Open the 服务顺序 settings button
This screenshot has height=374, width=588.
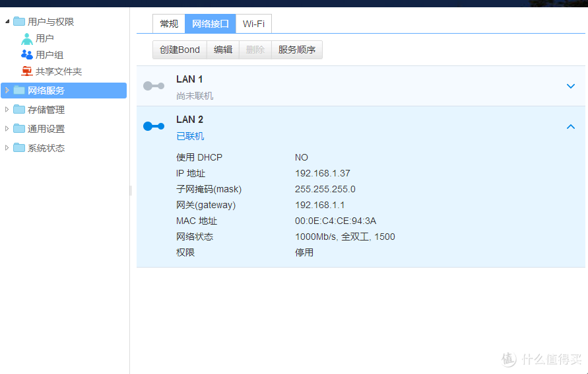click(x=297, y=50)
